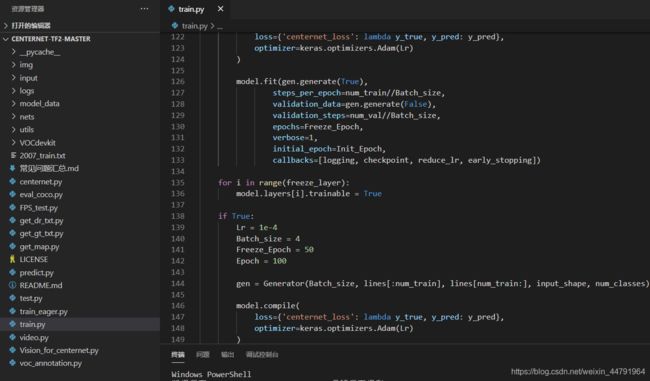Click 'model.fit(gen.generate(True),' in code
This screenshot has height=381, width=650.
(302, 82)
